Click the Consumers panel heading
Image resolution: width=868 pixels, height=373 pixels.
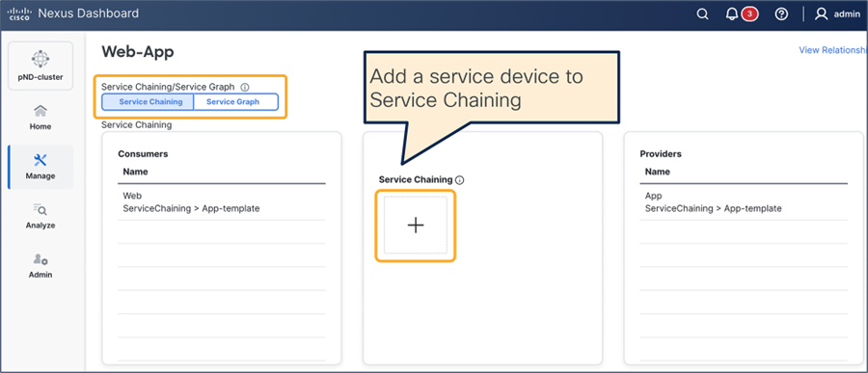(143, 154)
